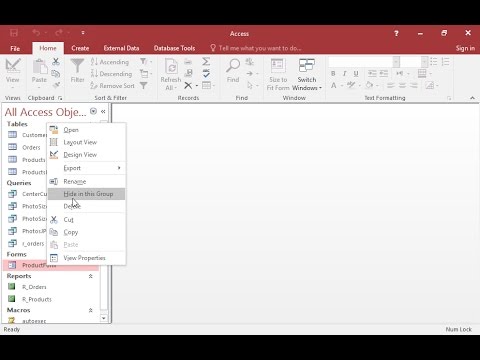The width and height of the screenshot is (480, 360).
Task: Click the Sign in link
Action: point(465,48)
